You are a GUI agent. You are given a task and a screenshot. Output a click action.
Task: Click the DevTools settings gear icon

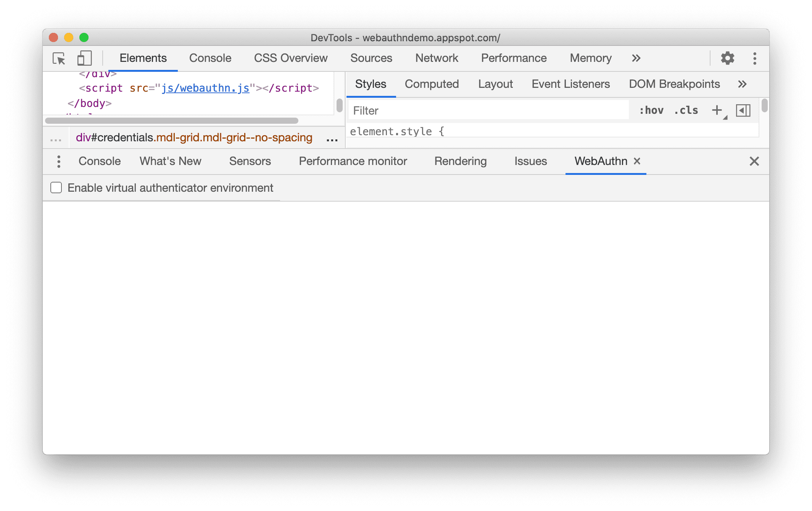(727, 58)
